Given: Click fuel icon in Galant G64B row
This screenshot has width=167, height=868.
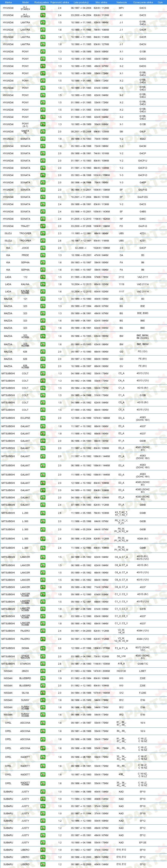Looking at the screenshot, I should click(x=43, y=505).
